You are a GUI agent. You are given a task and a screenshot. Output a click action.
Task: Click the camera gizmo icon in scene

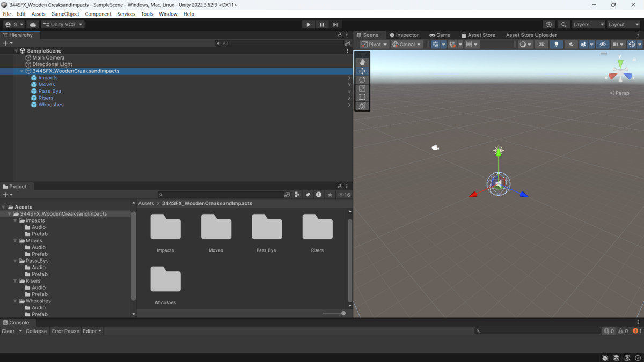point(435,147)
